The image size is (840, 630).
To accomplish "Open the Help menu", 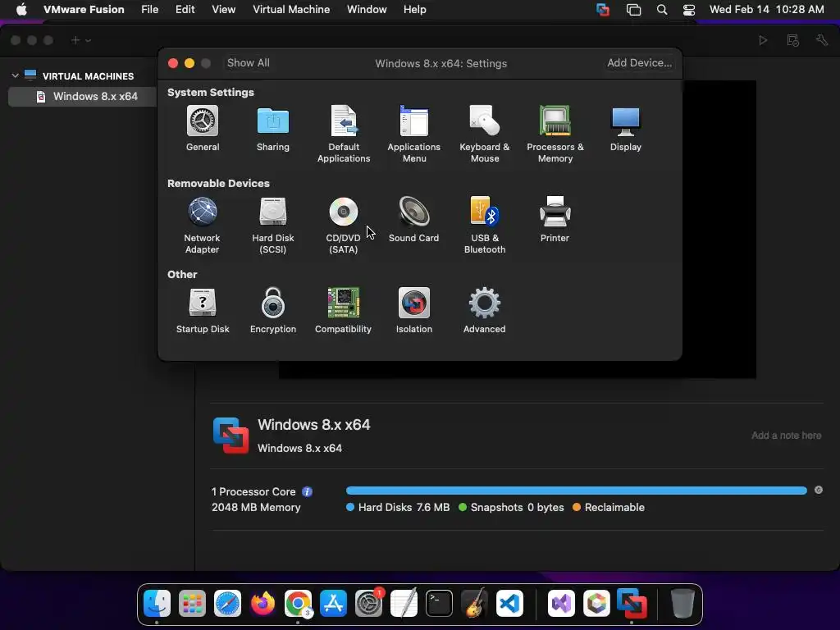I will click(414, 9).
